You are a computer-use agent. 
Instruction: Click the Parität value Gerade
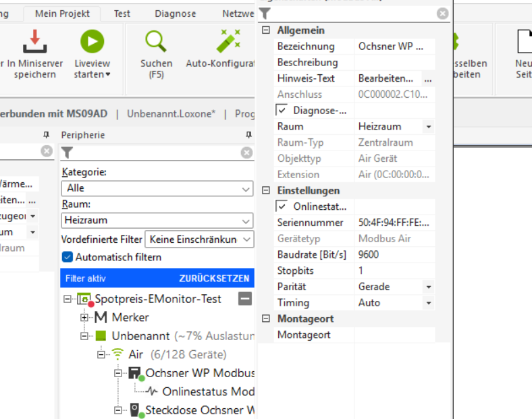point(374,287)
